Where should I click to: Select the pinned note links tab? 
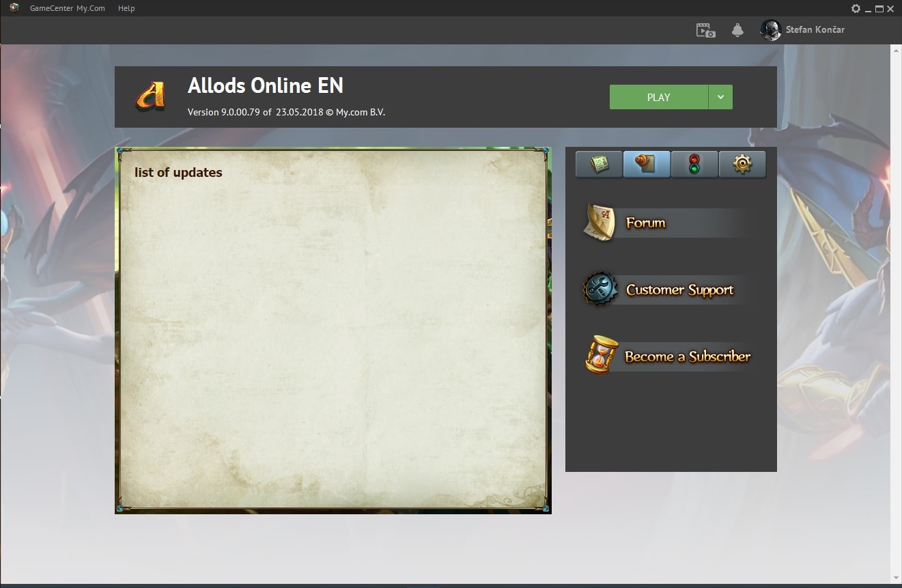tap(647, 165)
